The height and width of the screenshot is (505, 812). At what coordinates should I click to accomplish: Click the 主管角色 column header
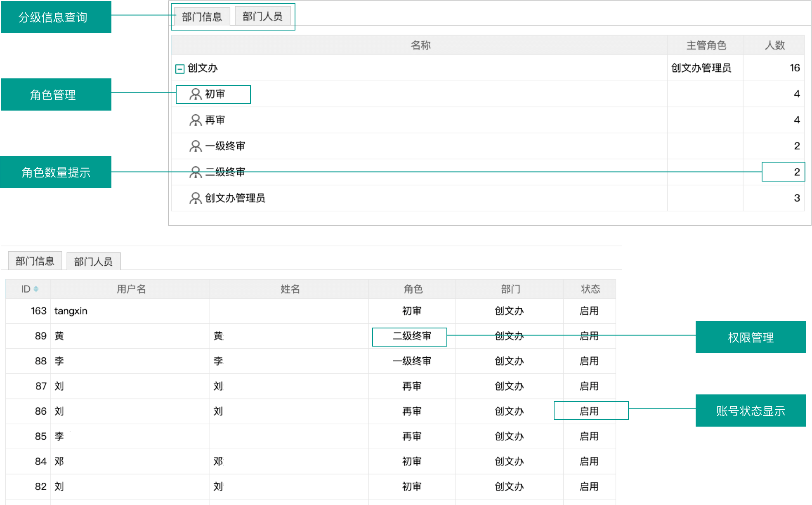[706, 45]
